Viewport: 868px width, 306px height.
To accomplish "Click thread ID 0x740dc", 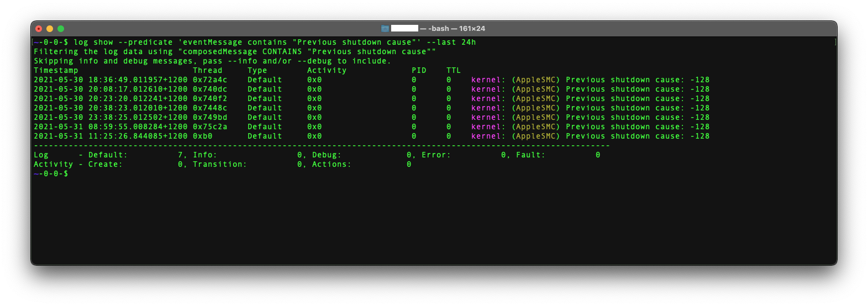I will point(210,89).
